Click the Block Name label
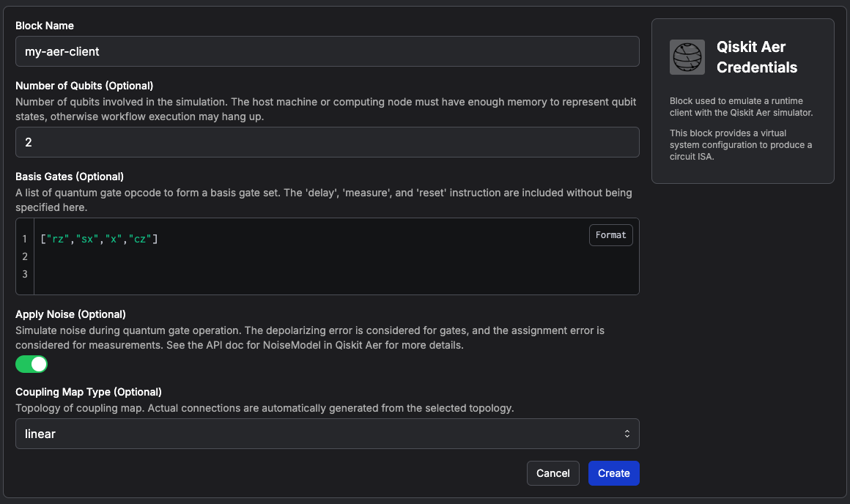Viewport: 850px width, 504px height. [45, 26]
